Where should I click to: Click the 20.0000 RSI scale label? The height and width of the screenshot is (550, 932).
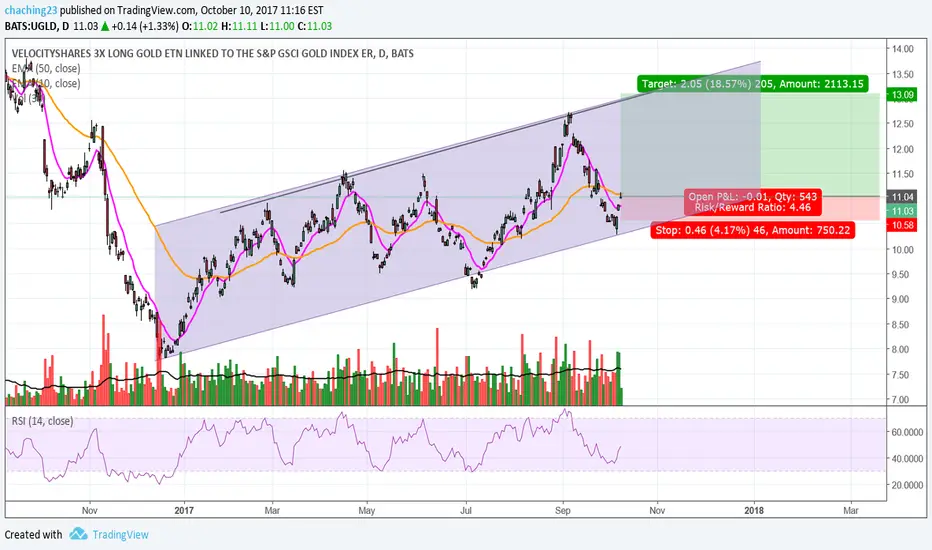coord(907,485)
